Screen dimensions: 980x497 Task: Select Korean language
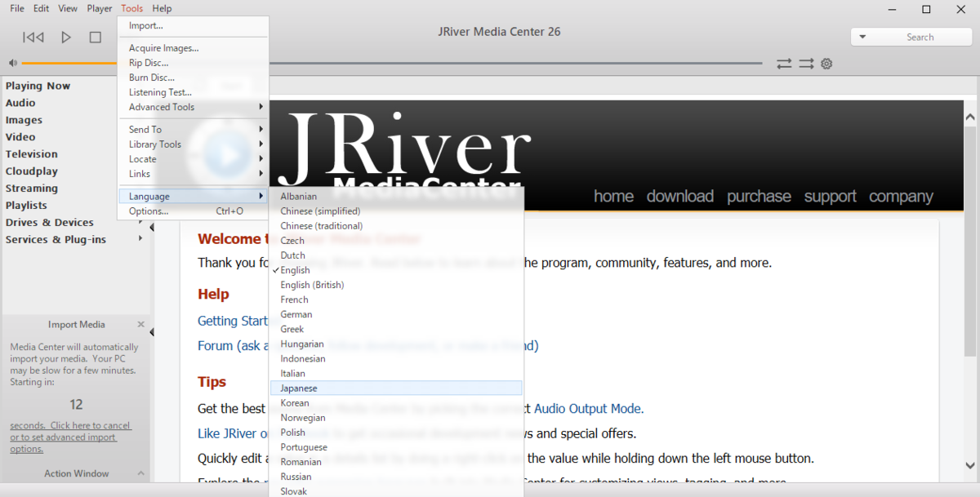(396, 403)
